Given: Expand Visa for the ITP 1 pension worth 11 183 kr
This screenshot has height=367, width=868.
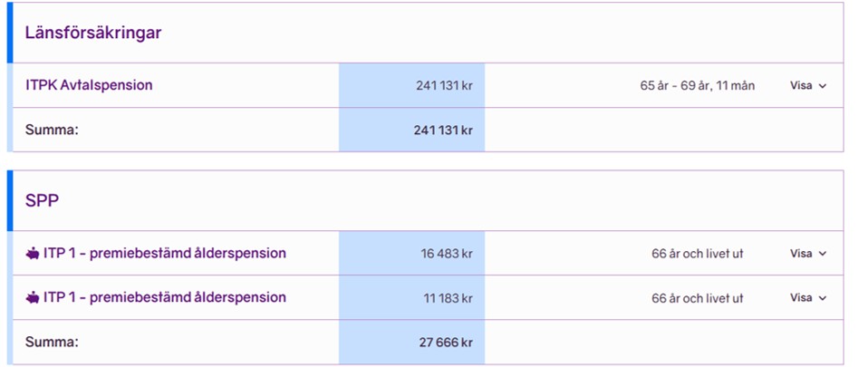Looking at the screenshot, I should tap(807, 298).
